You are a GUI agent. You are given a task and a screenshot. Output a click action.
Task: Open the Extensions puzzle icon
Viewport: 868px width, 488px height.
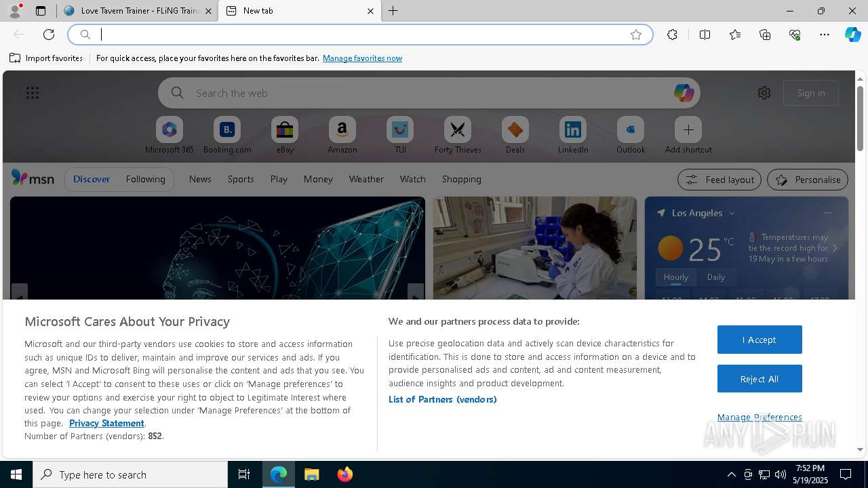pyautogui.click(x=672, y=35)
